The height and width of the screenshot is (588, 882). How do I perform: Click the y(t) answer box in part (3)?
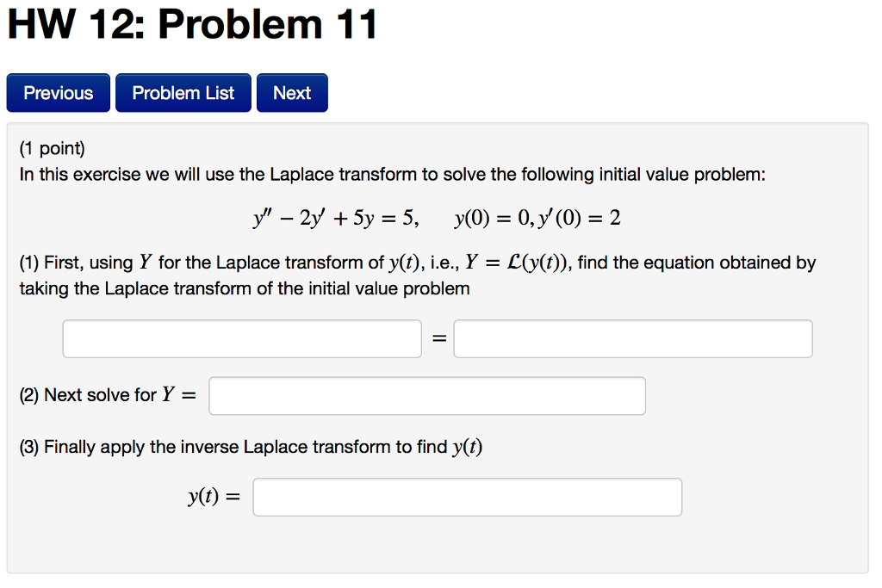[x=467, y=497]
